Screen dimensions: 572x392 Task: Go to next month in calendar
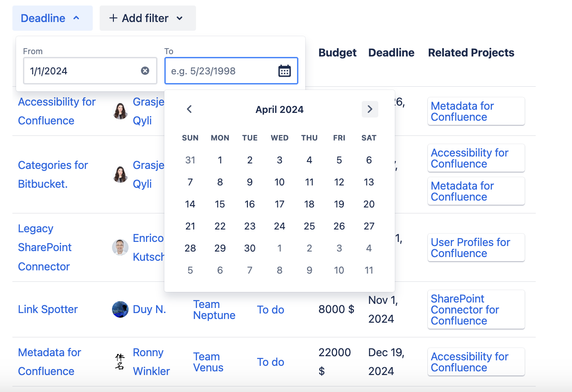click(370, 109)
